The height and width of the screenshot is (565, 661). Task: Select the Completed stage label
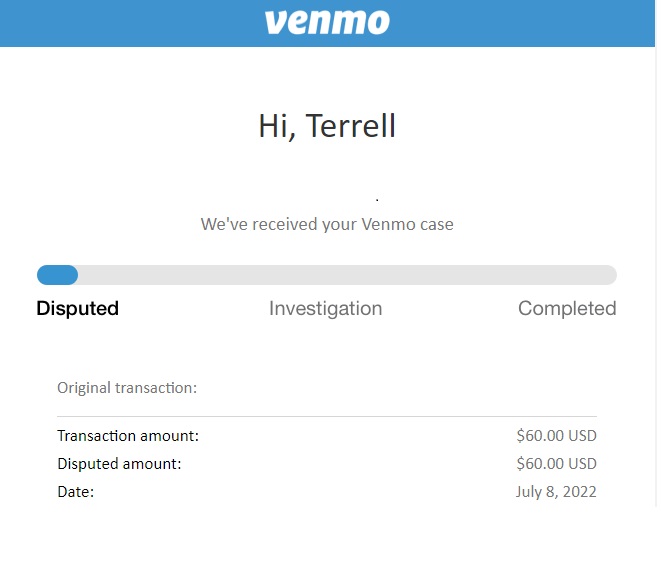pyautogui.click(x=567, y=309)
